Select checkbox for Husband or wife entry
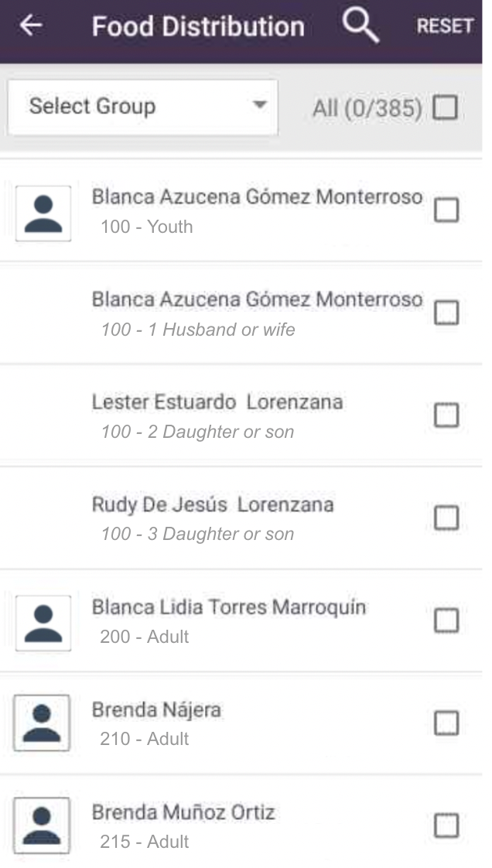The width and height of the screenshot is (492, 868). pos(446,313)
